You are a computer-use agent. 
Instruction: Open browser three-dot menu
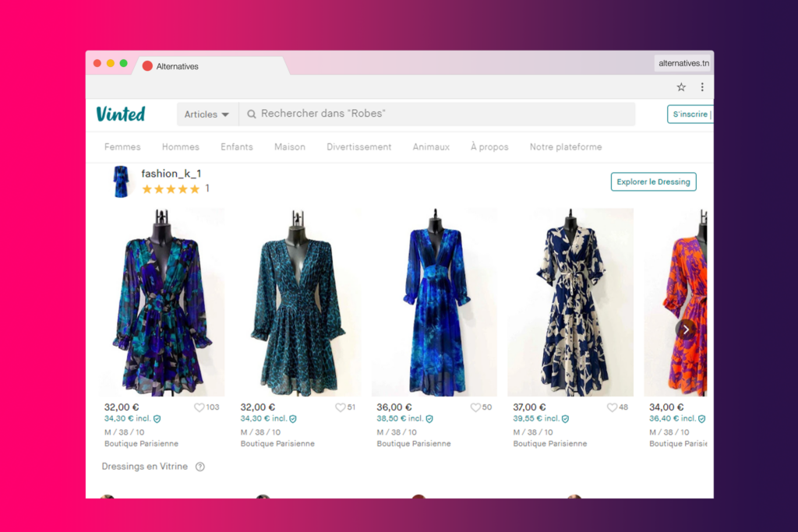tap(702, 87)
